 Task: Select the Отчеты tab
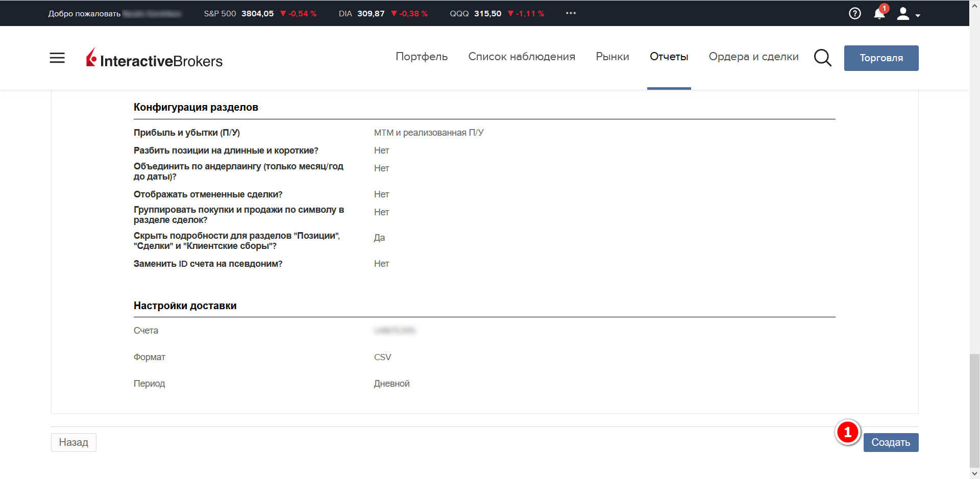(x=669, y=57)
